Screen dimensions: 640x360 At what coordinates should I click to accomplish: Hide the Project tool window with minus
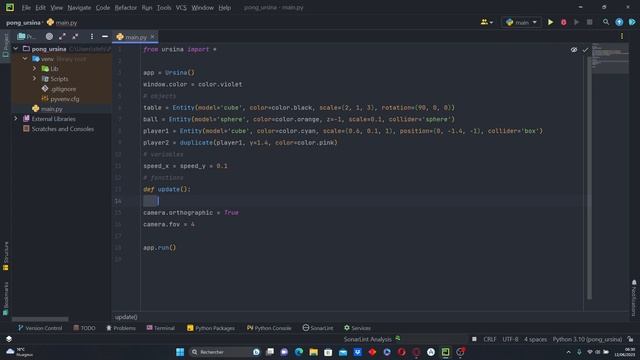(x=104, y=36)
